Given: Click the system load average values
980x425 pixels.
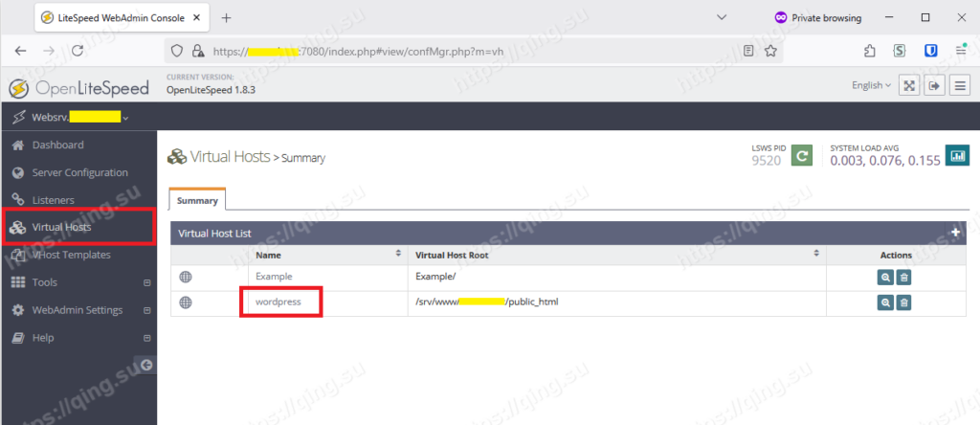Looking at the screenshot, I should pyautogui.click(x=885, y=161).
